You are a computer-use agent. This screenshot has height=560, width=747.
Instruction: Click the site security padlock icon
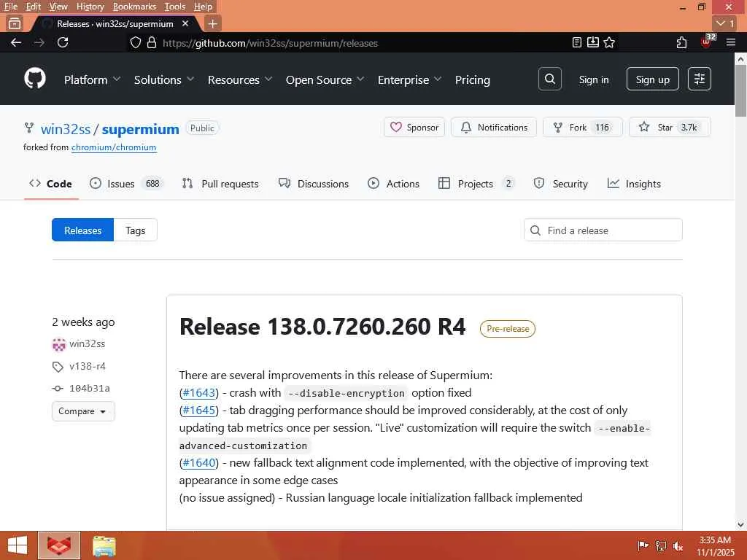coord(152,43)
